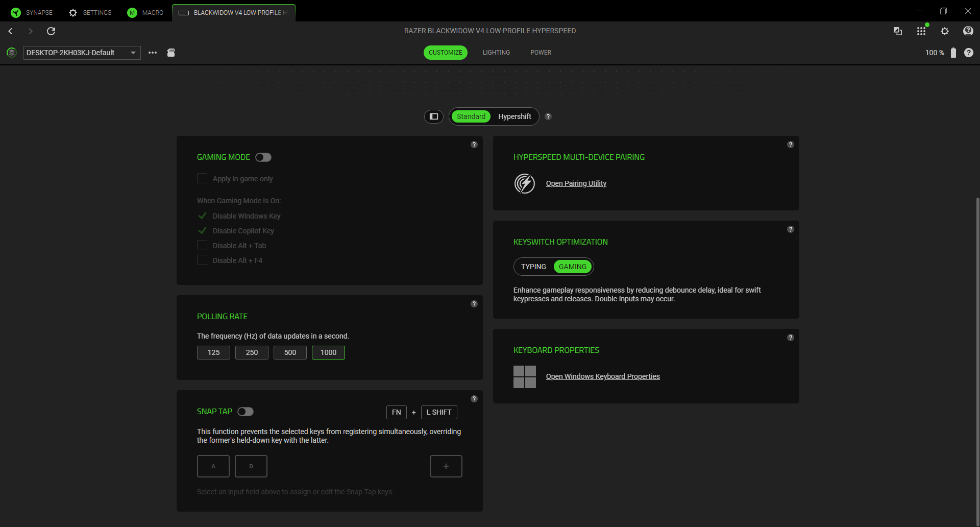Select the Typing keyswitch optimization mode
The image size is (980, 527).
point(533,267)
